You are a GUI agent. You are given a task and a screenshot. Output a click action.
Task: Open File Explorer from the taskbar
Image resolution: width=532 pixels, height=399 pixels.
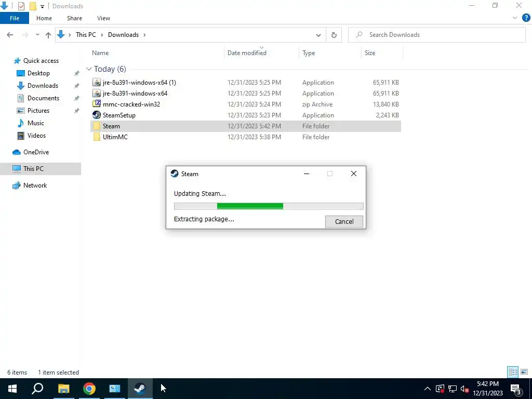[63, 389]
